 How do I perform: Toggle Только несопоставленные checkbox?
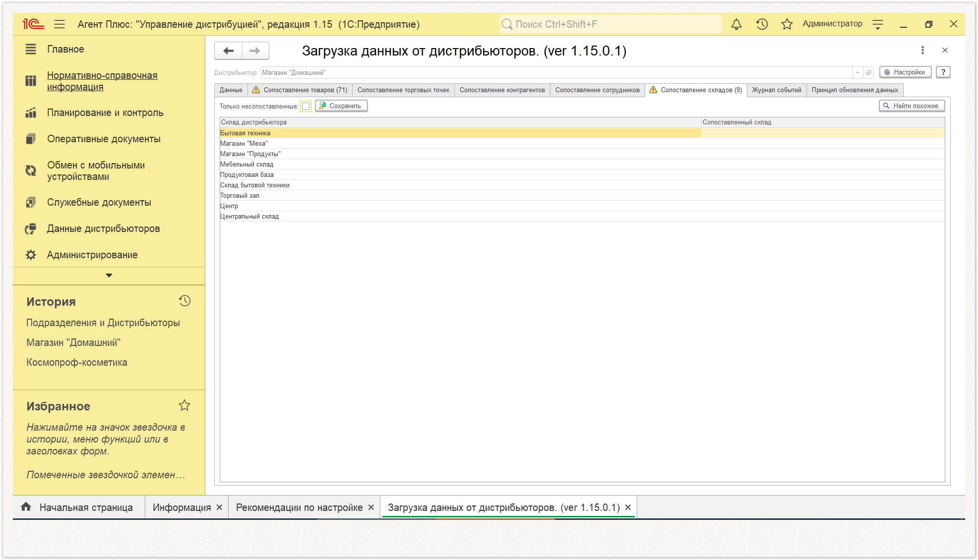[x=306, y=106]
